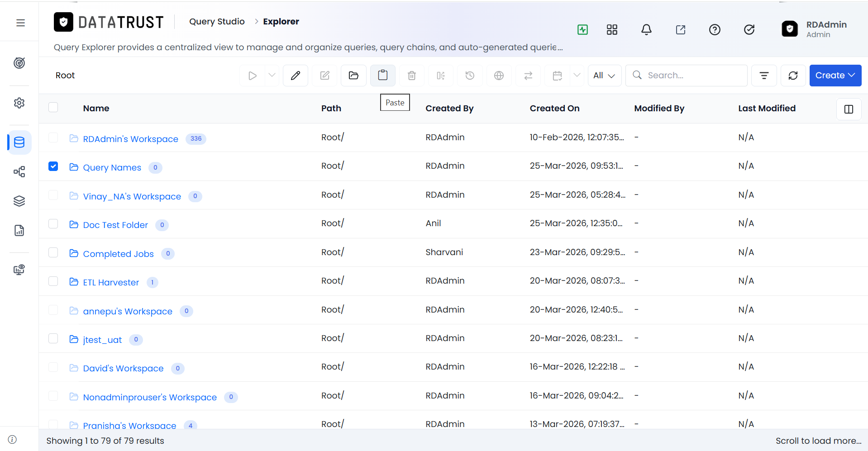Select the database icon in left sidebar
This screenshot has width=868, height=451.
pos(19,142)
